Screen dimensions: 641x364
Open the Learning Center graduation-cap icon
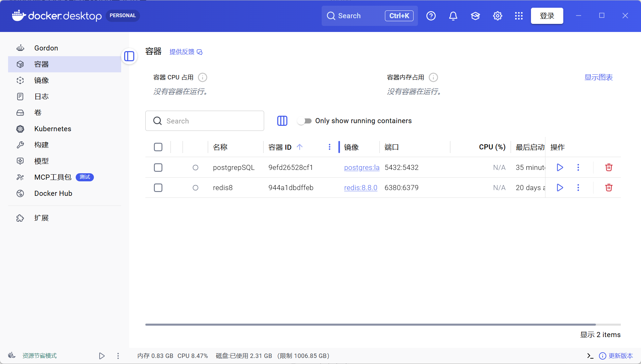click(475, 16)
